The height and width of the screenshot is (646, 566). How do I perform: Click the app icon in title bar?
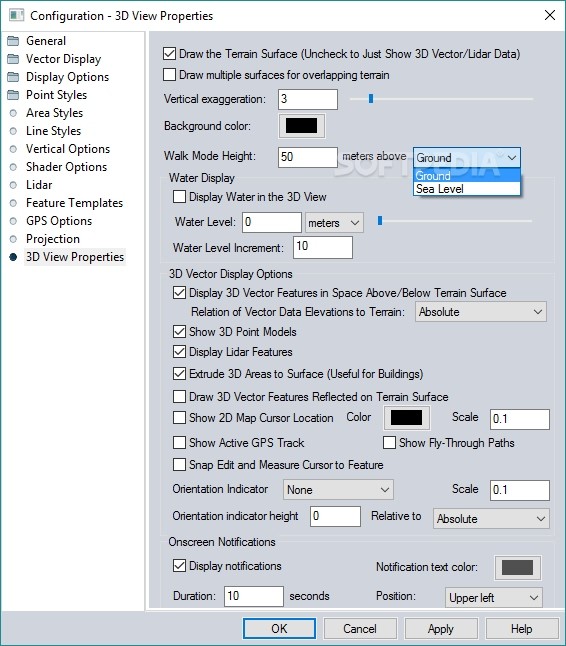(16, 15)
